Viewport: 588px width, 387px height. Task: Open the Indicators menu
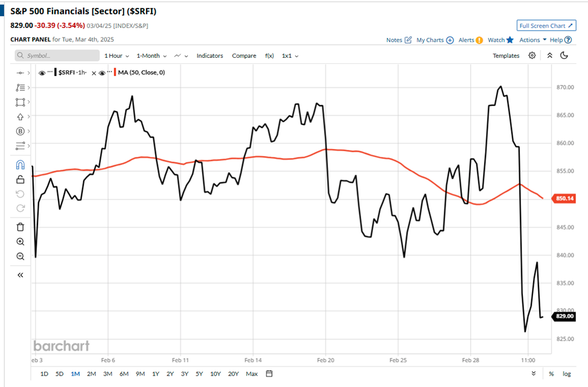click(209, 55)
